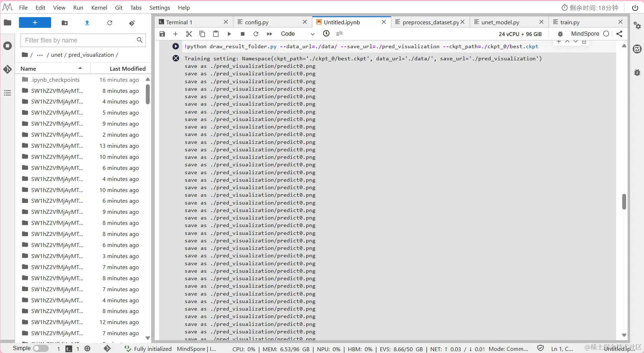Open the Tabs menu
Viewport: 644px width, 353px height.
pos(136,8)
